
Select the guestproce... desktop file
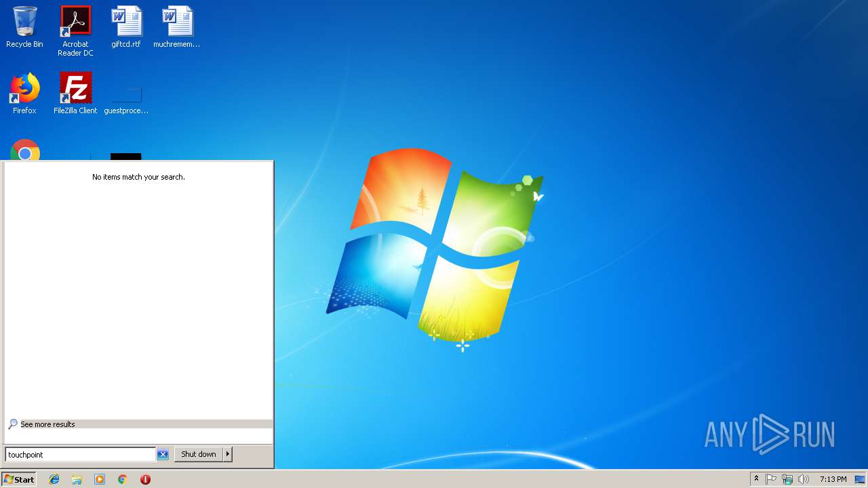tap(126, 100)
